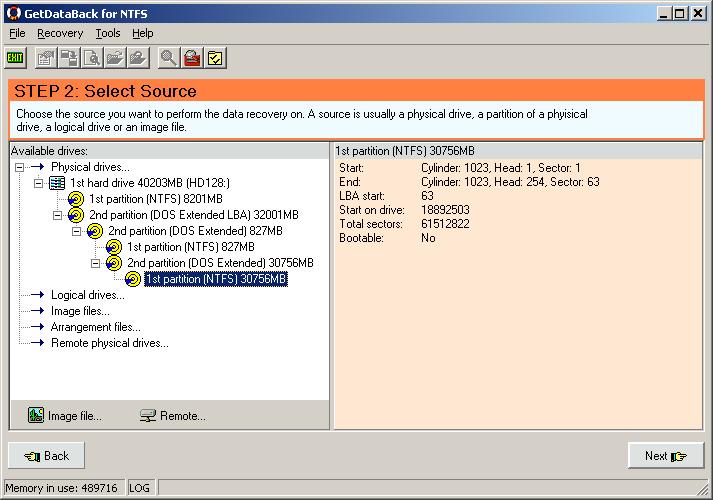
Task: Open the Tools menu
Action: click(x=108, y=33)
